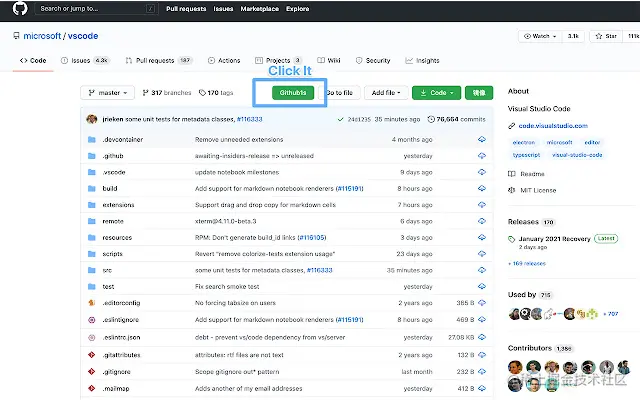This screenshot has height=400, width=640.
Task: Expand the Add file dropdown
Action: click(386, 93)
